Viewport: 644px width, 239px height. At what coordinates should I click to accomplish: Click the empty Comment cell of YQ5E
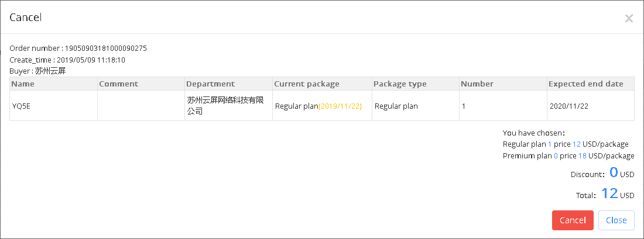tap(141, 106)
